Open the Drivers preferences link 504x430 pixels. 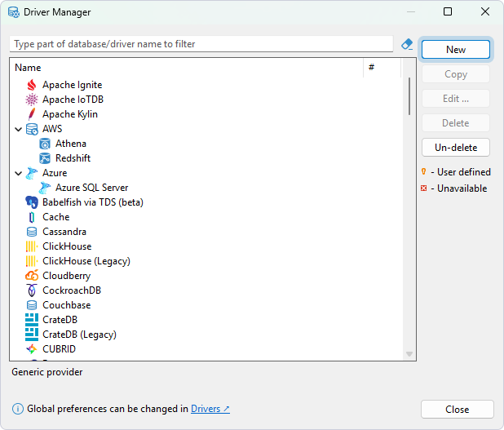(210, 409)
